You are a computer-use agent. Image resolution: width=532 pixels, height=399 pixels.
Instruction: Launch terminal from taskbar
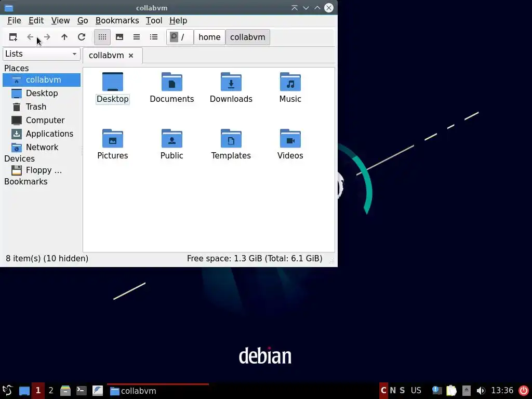82,391
